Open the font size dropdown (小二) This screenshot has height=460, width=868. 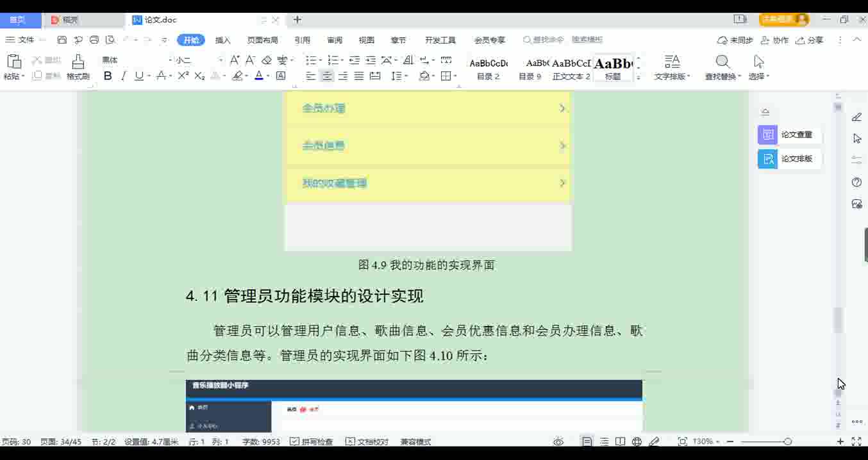[221, 60]
